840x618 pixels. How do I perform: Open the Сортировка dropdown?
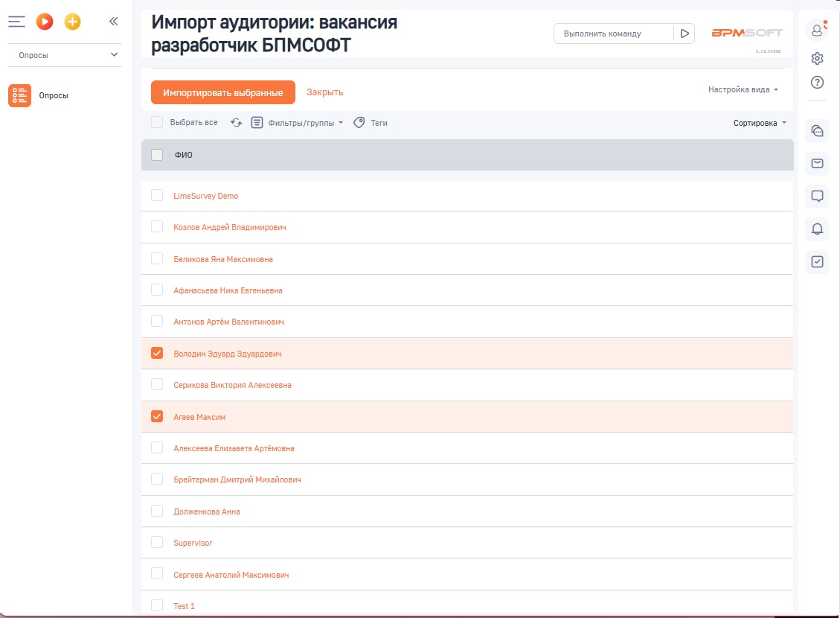pyautogui.click(x=758, y=122)
